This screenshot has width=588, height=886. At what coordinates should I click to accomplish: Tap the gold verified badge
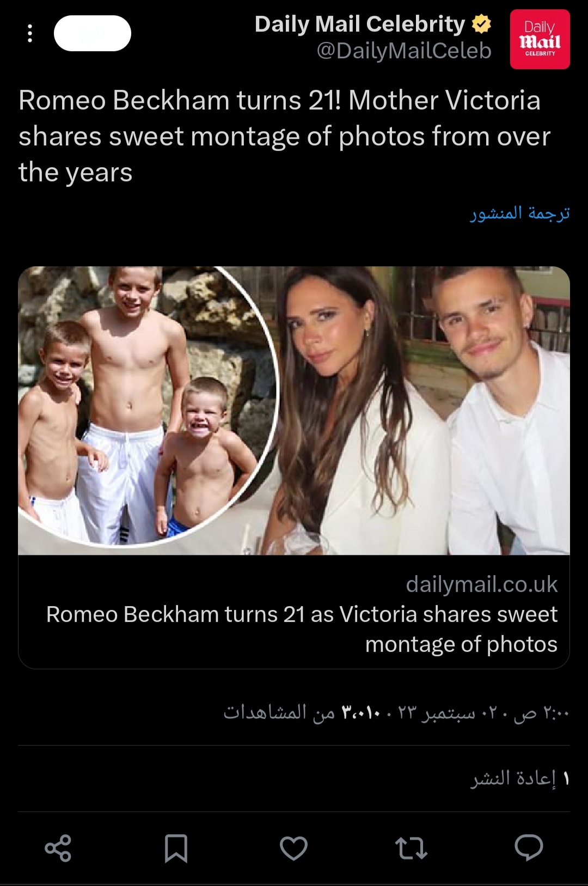[x=481, y=24]
